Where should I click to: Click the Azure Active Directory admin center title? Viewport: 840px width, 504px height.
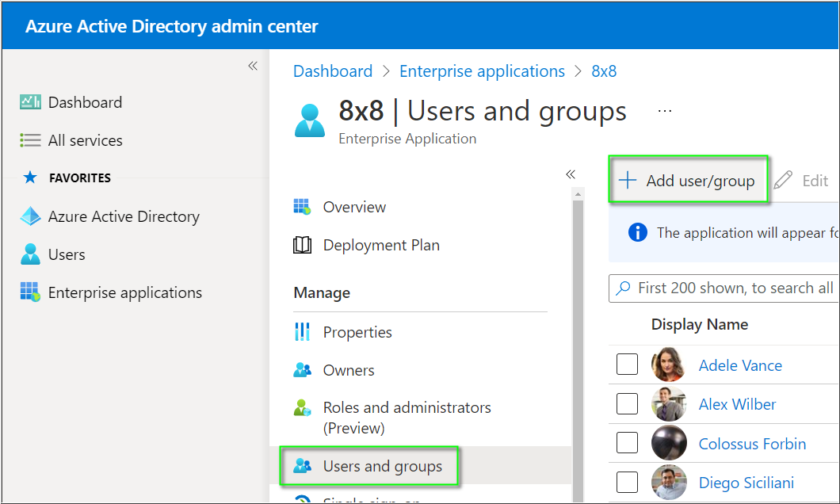pos(171,26)
